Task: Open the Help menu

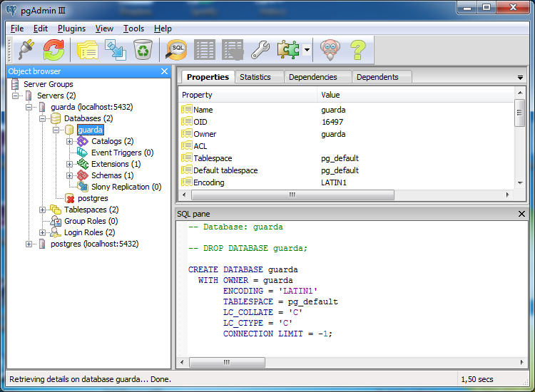Action: tap(163, 29)
